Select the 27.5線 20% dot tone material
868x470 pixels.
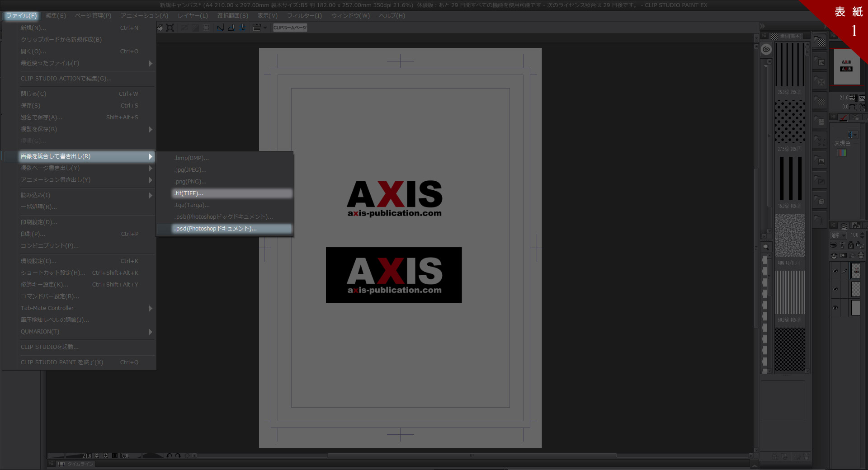790,126
